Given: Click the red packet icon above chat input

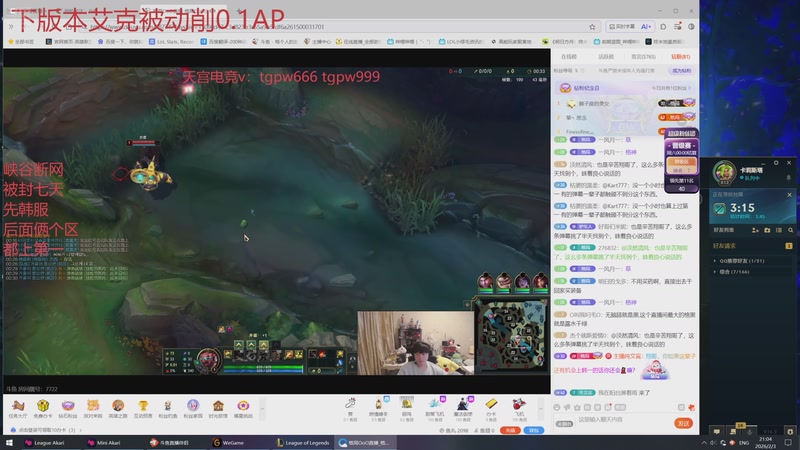Looking at the screenshot, I should click(691, 407).
